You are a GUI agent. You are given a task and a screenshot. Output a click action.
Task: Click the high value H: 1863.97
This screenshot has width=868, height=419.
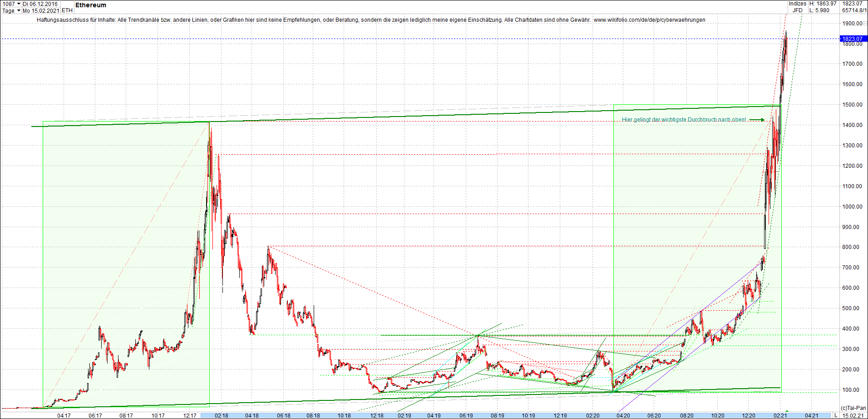pyautogui.click(x=823, y=4)
